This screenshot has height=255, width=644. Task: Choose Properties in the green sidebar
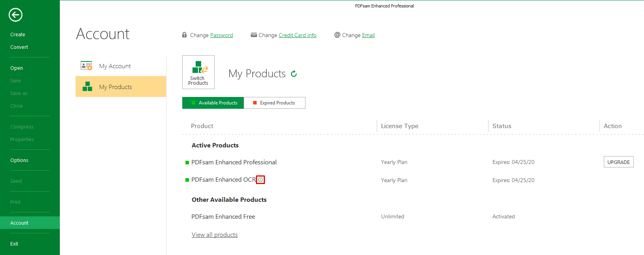tap(22, 140)
